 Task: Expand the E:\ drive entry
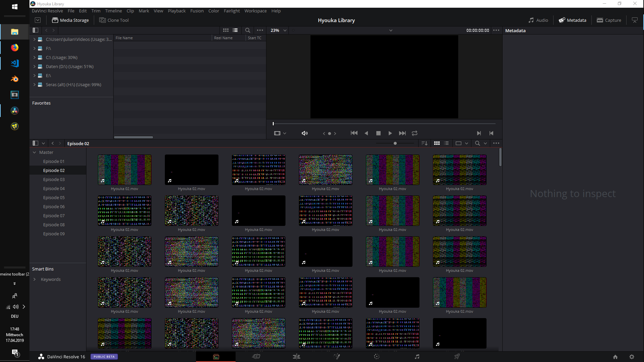click(x=34, y=75)
